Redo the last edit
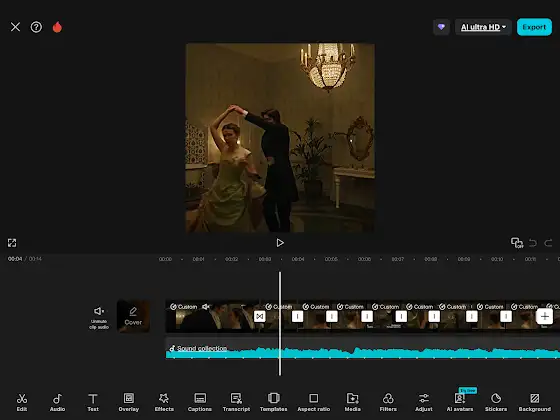Image resolution: width=560 pixels, height=420 pixels. [548, 243]
